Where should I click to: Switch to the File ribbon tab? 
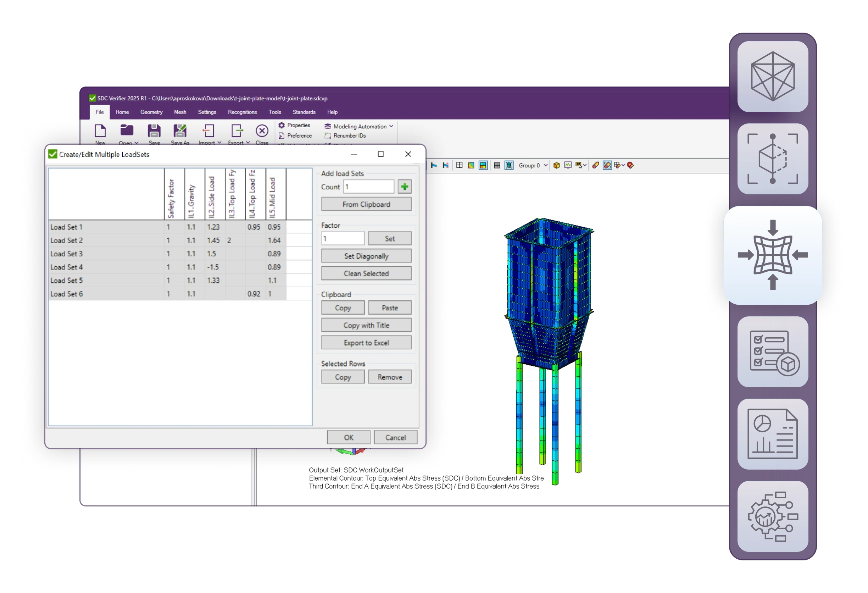(100, 112)
